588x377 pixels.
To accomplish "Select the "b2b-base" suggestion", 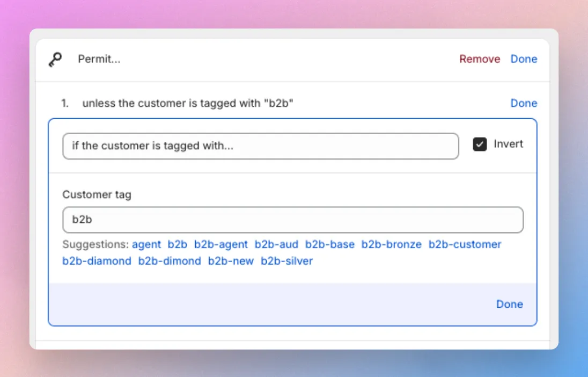I will point(329,244).
